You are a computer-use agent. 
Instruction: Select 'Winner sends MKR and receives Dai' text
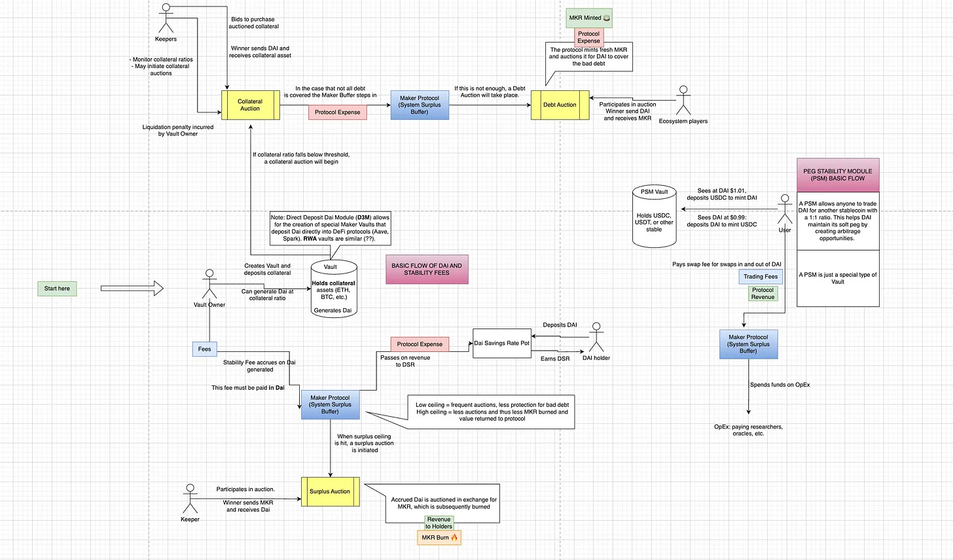click(x=248, y=506)
